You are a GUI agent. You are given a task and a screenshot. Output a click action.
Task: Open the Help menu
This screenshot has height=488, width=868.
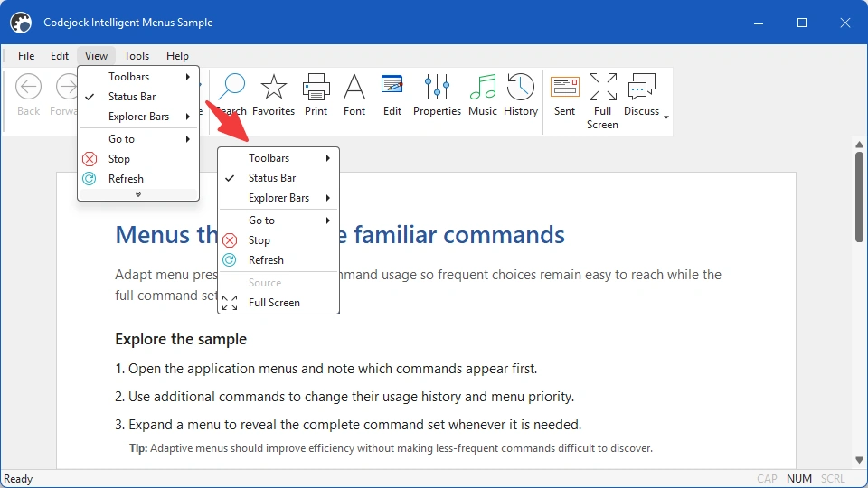click(x=177, y=56)
